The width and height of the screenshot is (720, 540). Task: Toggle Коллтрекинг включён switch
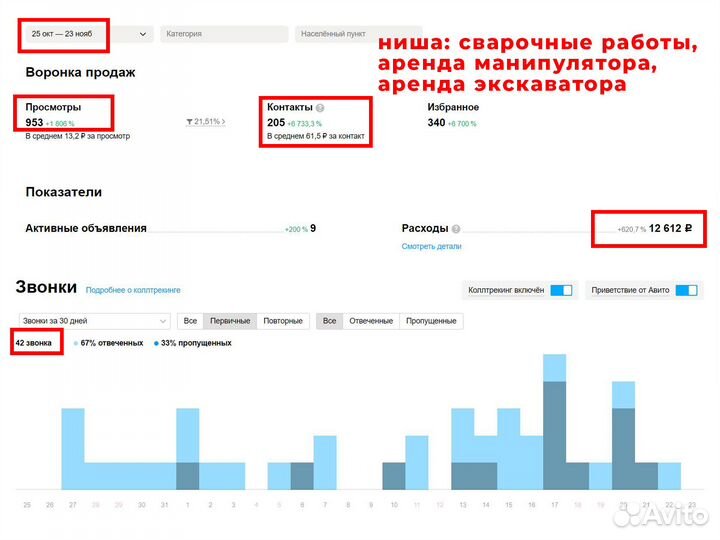point(561,290)
